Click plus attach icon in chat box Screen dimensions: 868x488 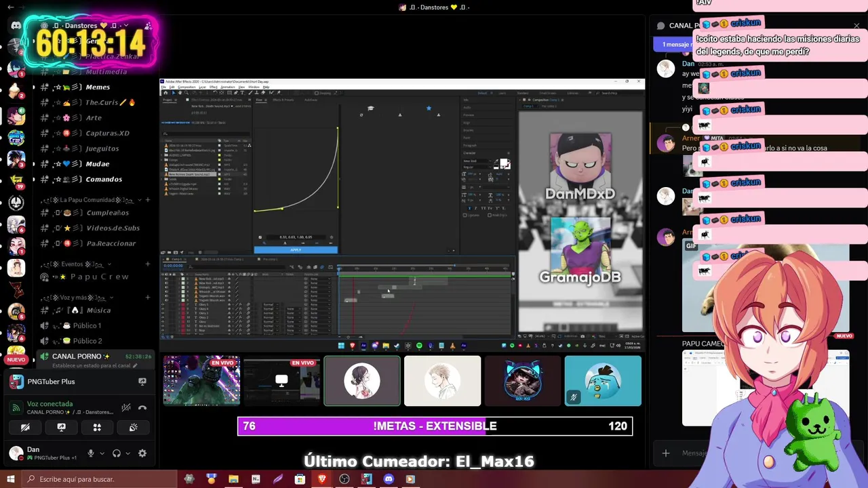tap(666, 453)
